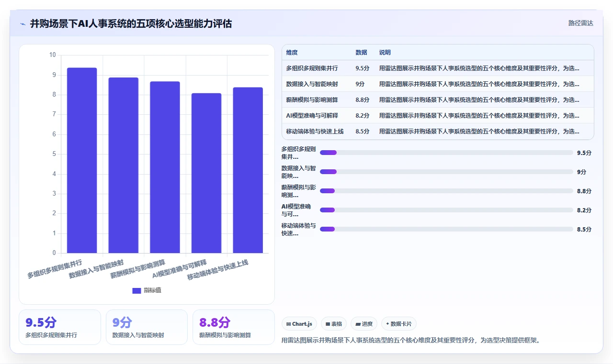The width and height of the screenshot is (613, 364).
Task: Open the 9分 数据接入与智能映射 data card
Action: 147,327
